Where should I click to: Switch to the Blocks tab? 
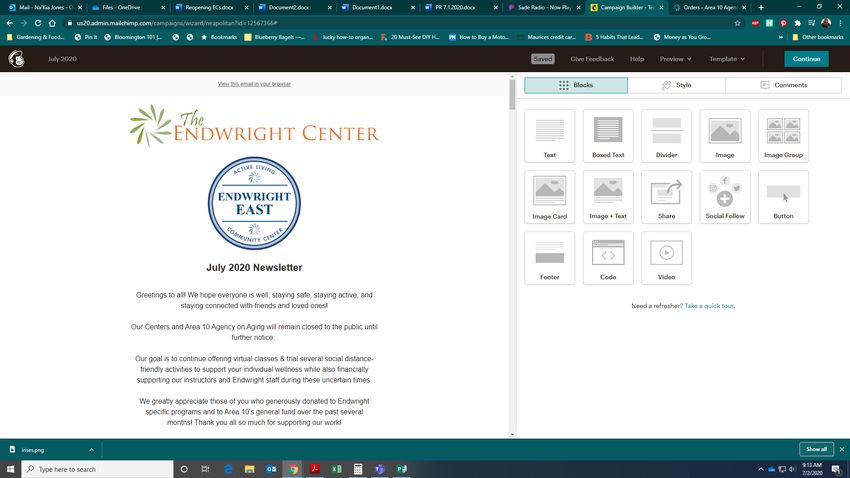tap(576, 85)
